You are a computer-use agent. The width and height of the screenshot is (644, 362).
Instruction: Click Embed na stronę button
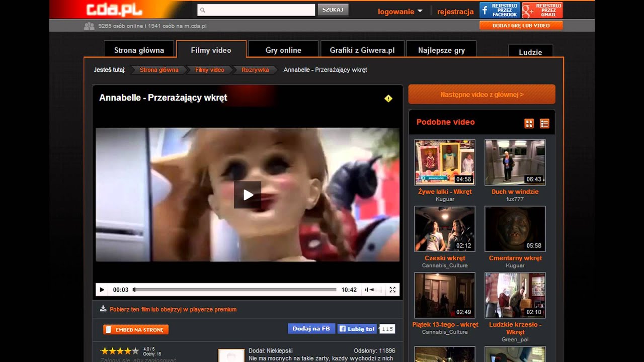pyautogui.click(x=136, y=329)
